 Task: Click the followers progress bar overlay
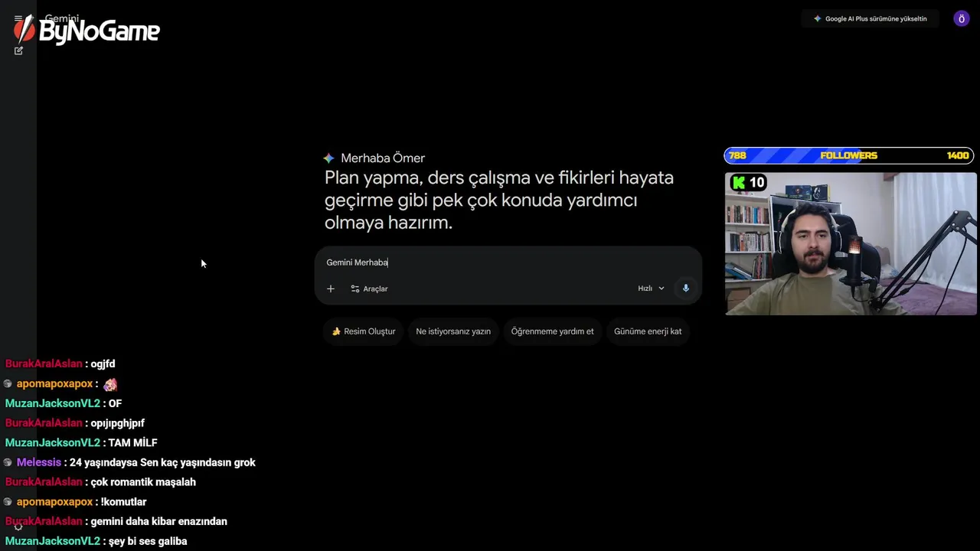click(x=849, y=155)
